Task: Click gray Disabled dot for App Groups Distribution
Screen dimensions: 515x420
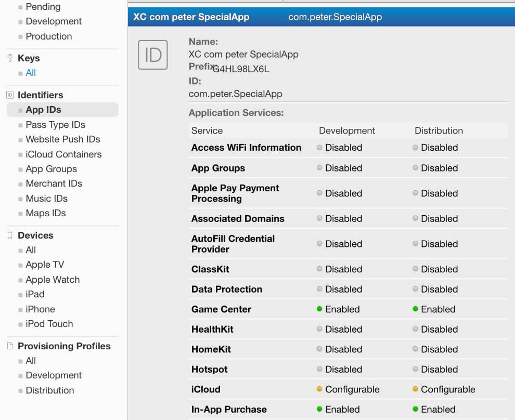Action: (415, 168)
